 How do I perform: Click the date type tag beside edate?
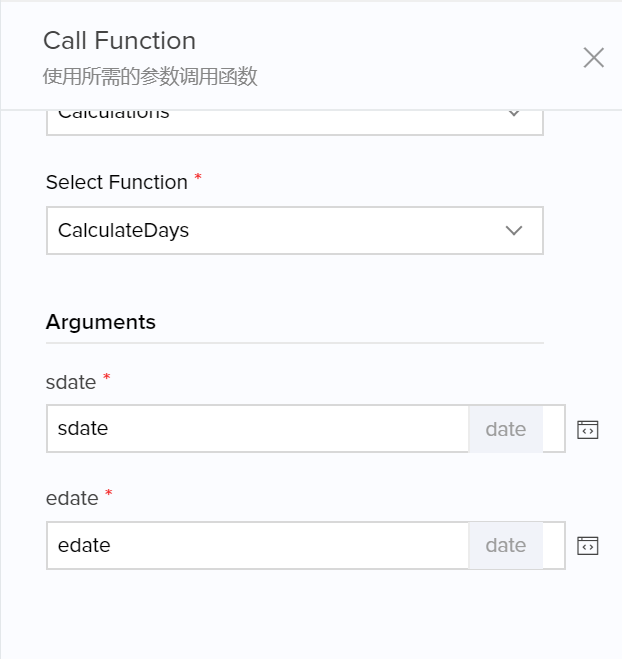pyautogui.click(x=505, y=545)
